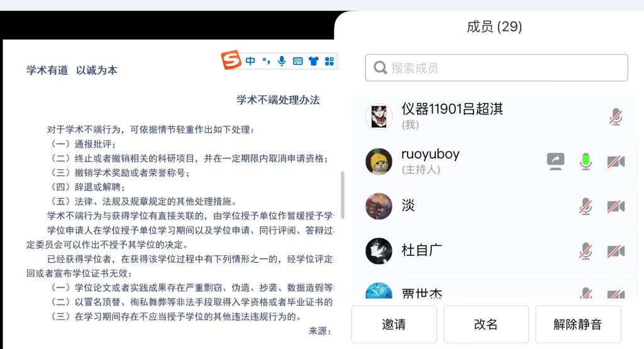This screenshot has width=644, height=349.
Task: Click ruoyuboy's disabled camera icon
Action: [x=616, y=162]
